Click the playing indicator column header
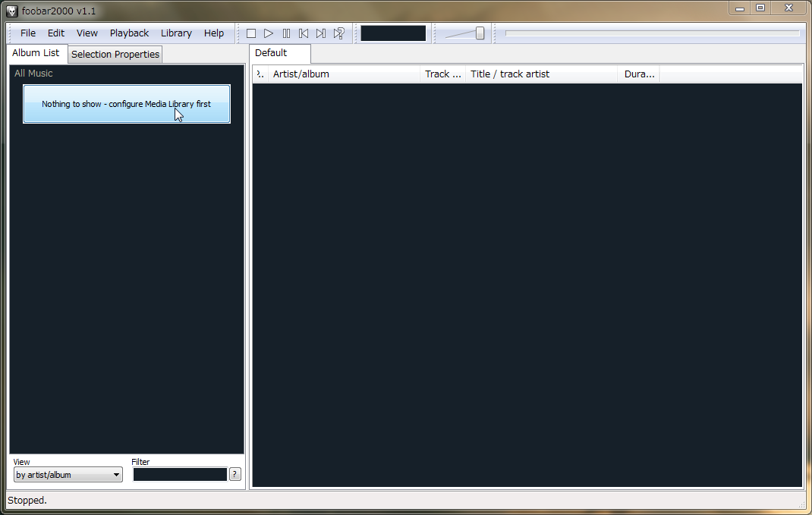 click(x=260, y=74)
